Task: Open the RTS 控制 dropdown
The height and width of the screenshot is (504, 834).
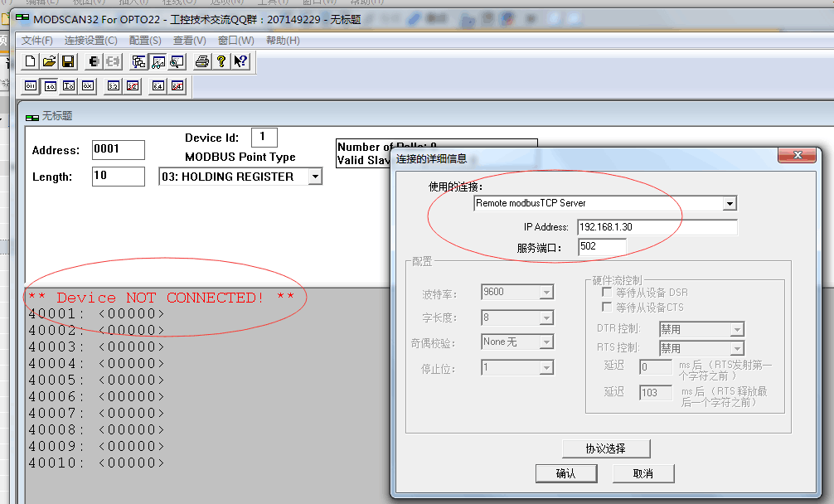Action: [737, 349]
